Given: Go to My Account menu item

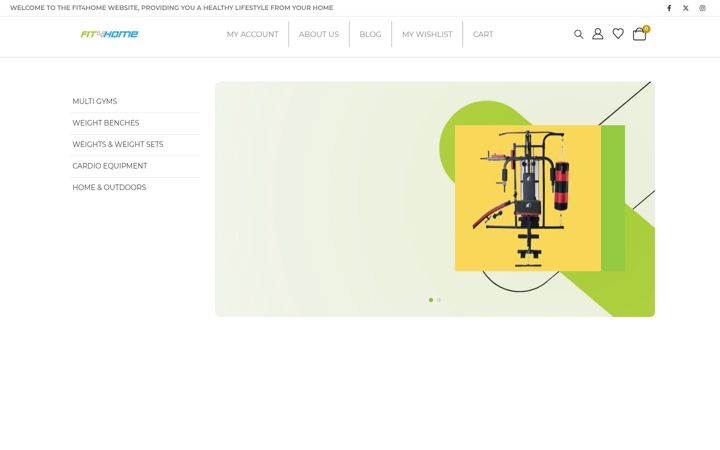Looking at the screenshot, I should pos(253,34).
